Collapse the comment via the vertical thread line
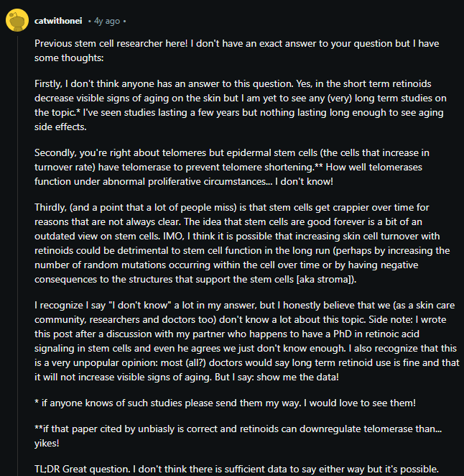The height and width of the screenshot is (476, 464). coord(17,255)
